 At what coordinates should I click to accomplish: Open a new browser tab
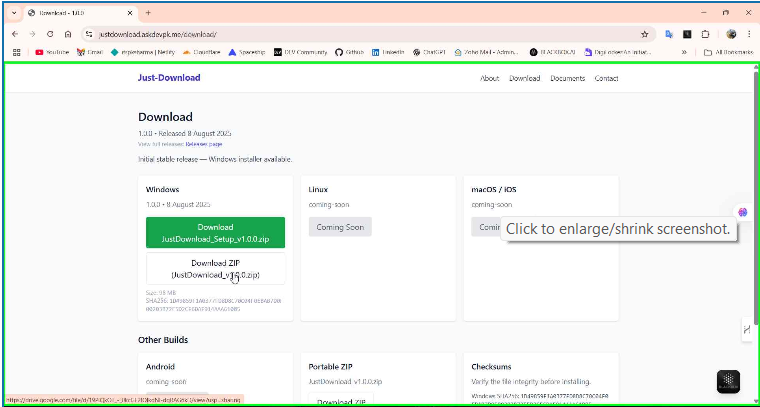coord(148,13)
